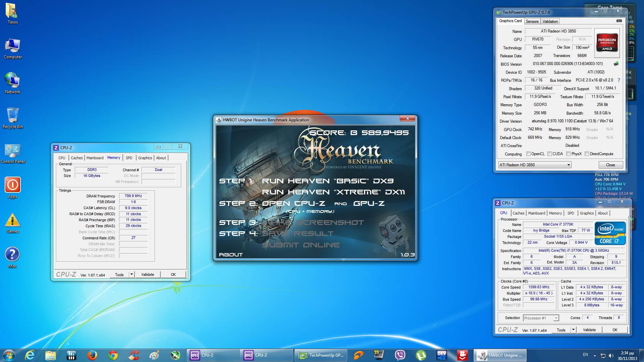Screen dimensions: 644x362
Task: Open the Recycle Bin
Action: click(13, 118)
